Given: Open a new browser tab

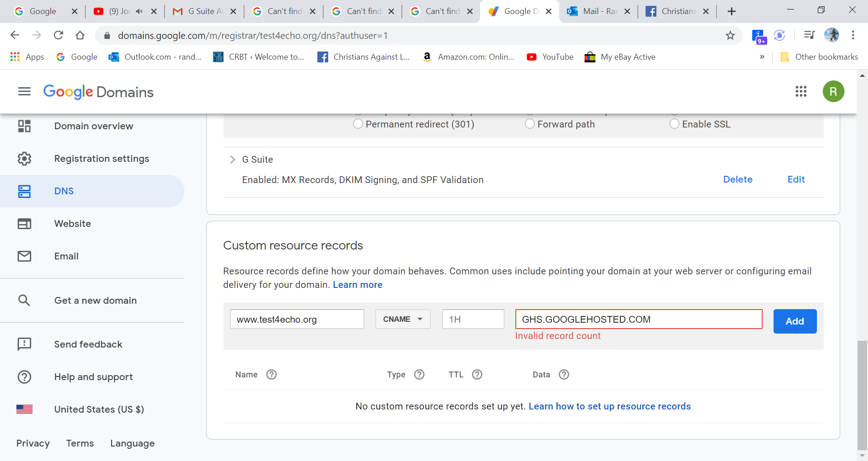Looking at the screenshot, I should point(731,11).
